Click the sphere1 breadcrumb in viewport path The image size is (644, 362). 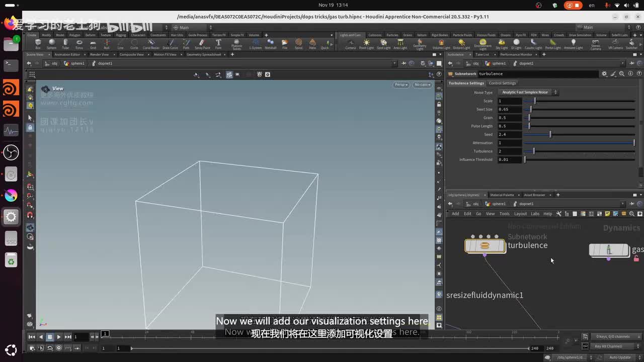(77, 63)
